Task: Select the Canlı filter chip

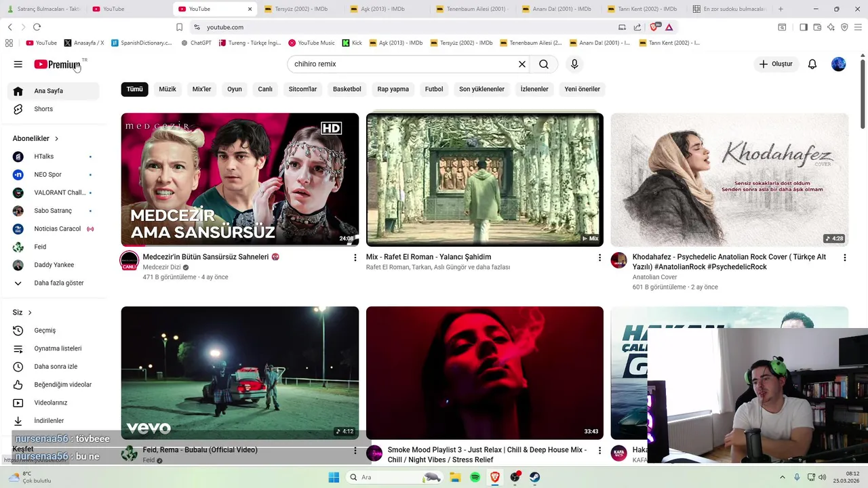Action: tap(265, 89)
